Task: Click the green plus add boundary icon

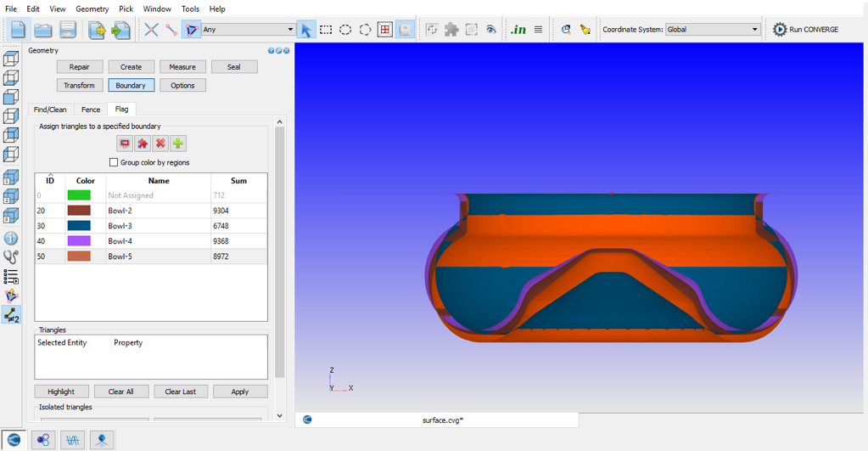Action: (178, 144)
